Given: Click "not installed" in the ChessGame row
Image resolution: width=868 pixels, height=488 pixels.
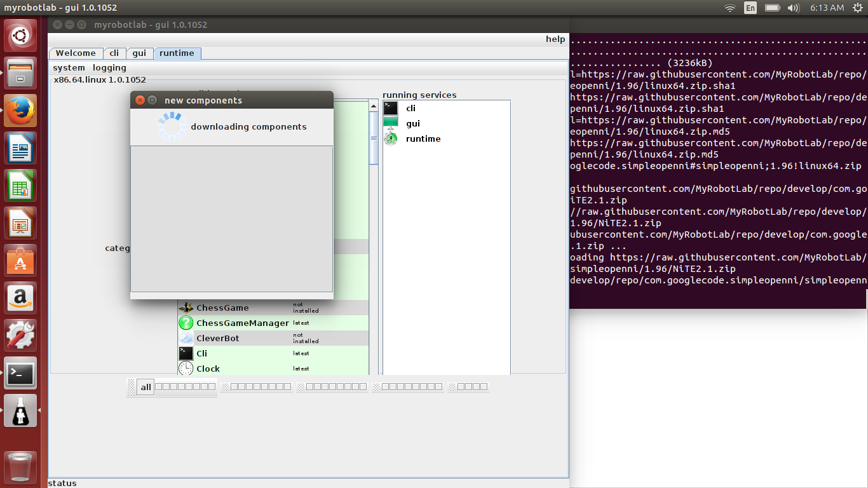Looking at the screenshot, I should click(x=306, y=308).
